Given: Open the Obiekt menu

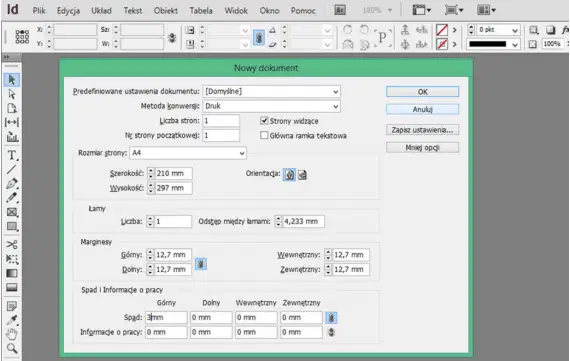Looking at the screenshot, I should click(x=166, y=11).
